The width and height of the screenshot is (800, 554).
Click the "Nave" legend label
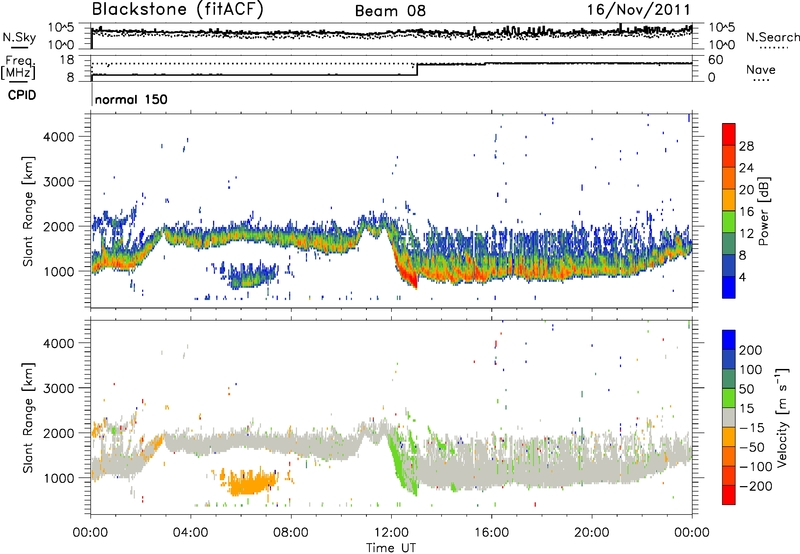[761, 69]
